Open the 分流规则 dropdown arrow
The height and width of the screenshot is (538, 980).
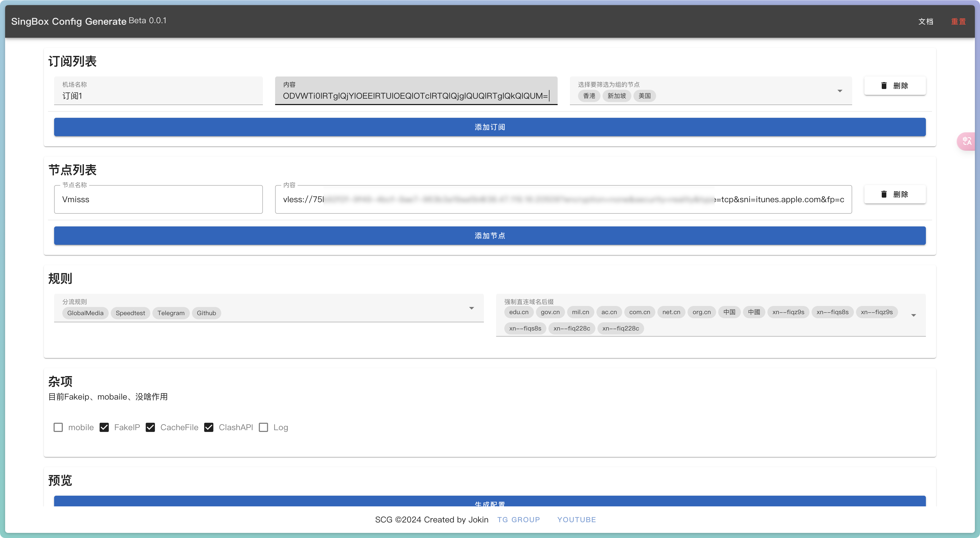click(x=471, y=308)
